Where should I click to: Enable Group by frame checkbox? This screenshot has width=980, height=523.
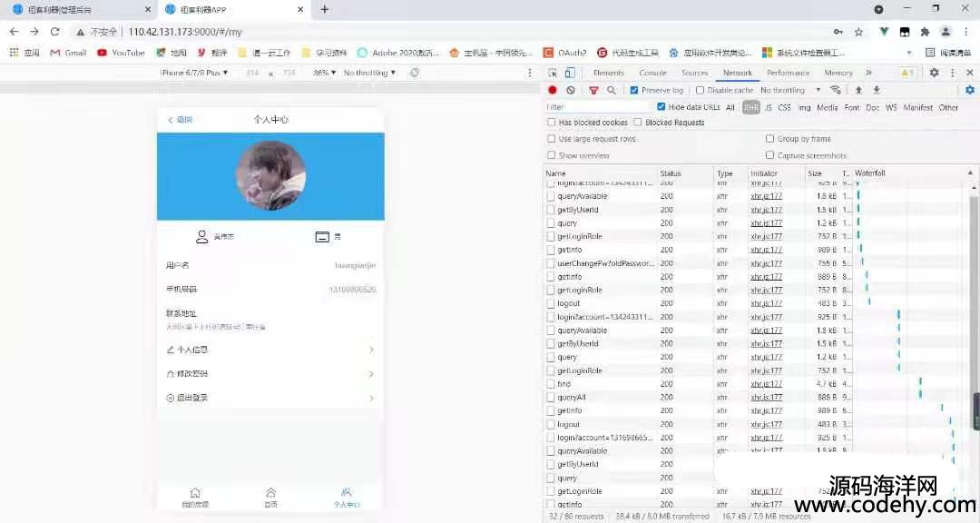(770, 138)
